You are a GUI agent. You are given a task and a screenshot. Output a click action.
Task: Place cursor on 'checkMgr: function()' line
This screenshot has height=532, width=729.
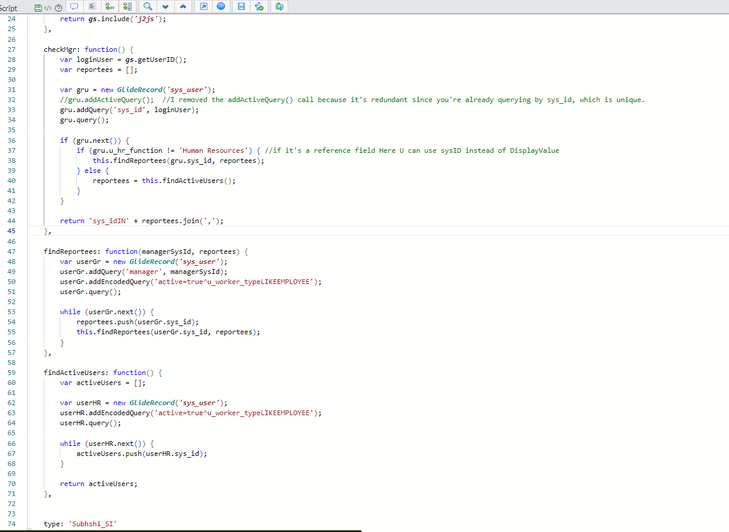88,49
